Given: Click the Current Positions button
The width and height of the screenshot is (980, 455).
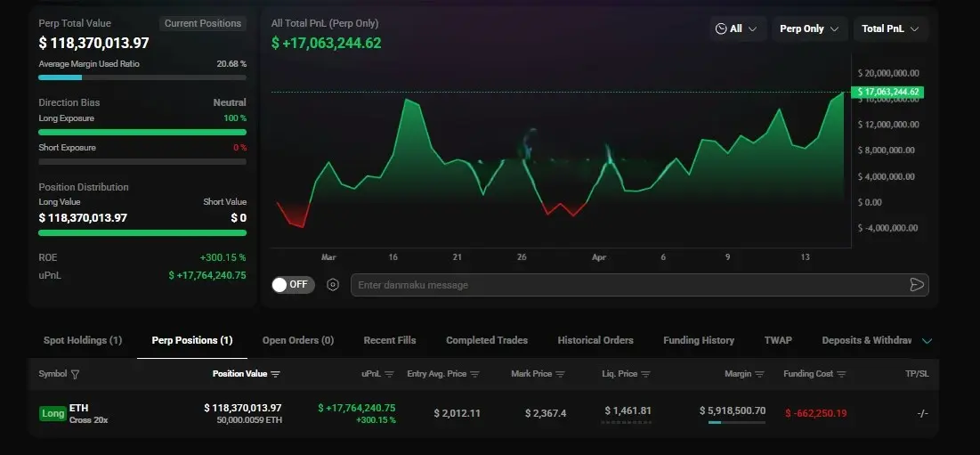Looking at the screenshot, I should [x=203, y=24].
